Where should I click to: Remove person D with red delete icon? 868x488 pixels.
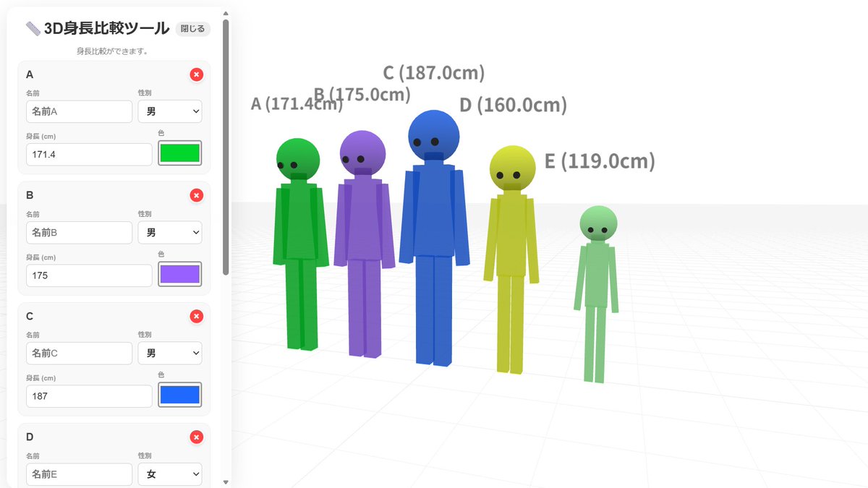click(197, 437)
